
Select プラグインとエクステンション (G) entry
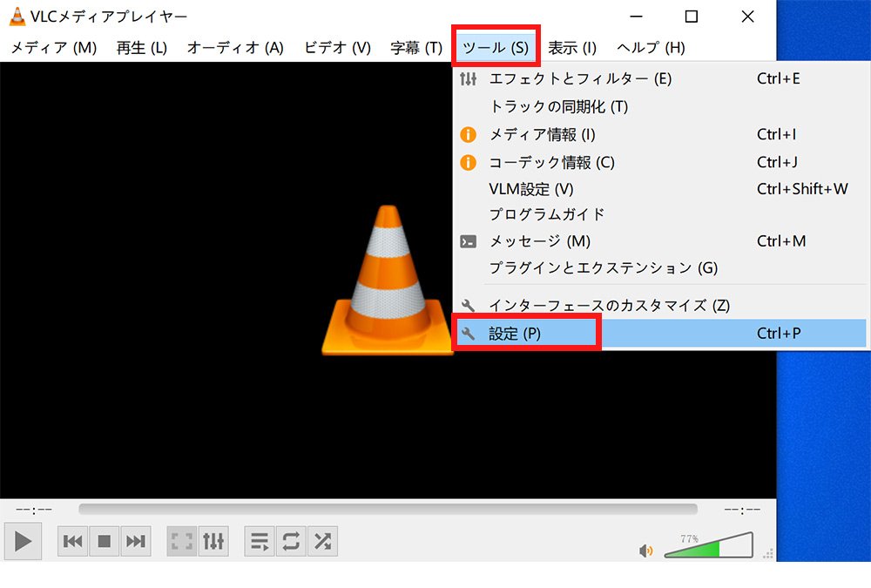click(660, 268)
